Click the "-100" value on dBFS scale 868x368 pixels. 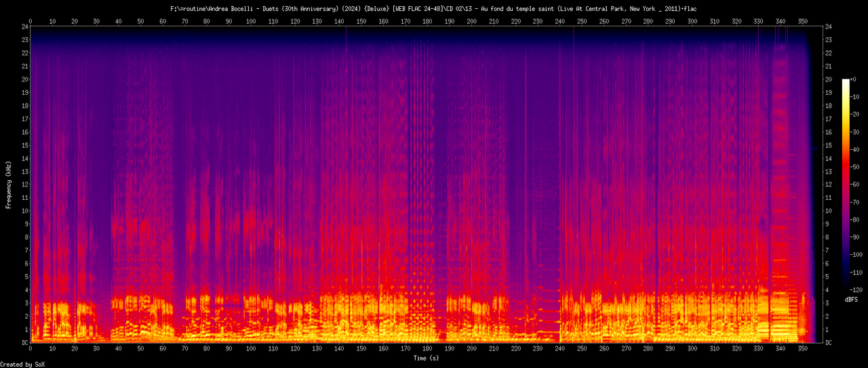(858, 255)
